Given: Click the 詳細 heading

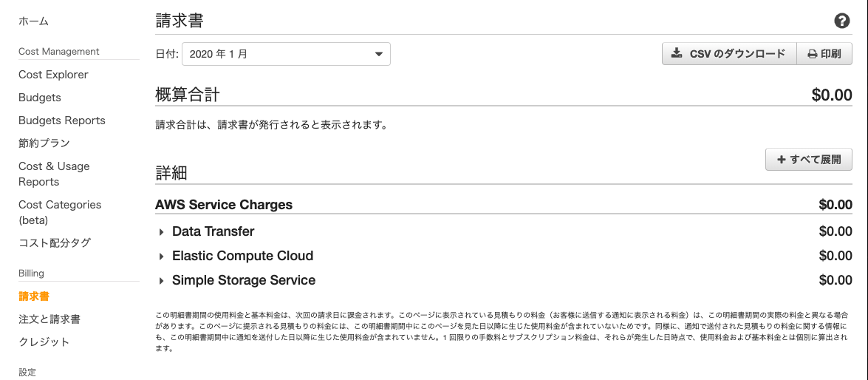Looking at the screenshot, I should 171,173.
